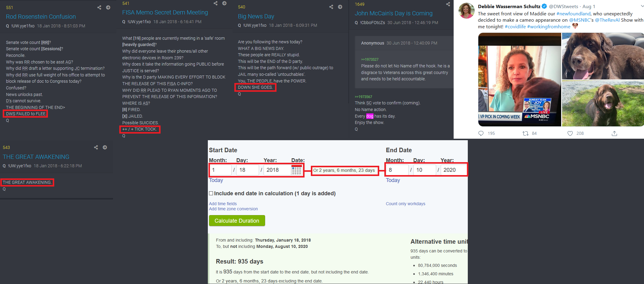Share post 551 via its share icon

click(x=99, y=8)
